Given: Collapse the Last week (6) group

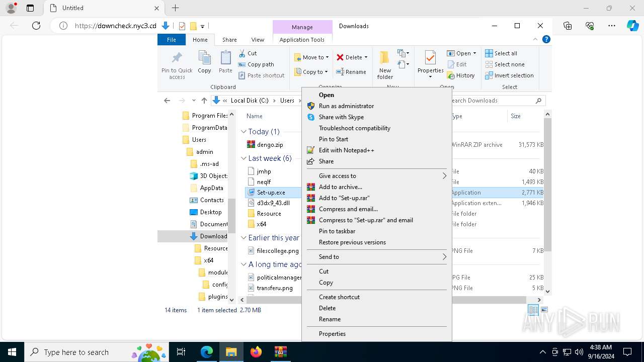Looking at the screenshot, I should (244, 158).
